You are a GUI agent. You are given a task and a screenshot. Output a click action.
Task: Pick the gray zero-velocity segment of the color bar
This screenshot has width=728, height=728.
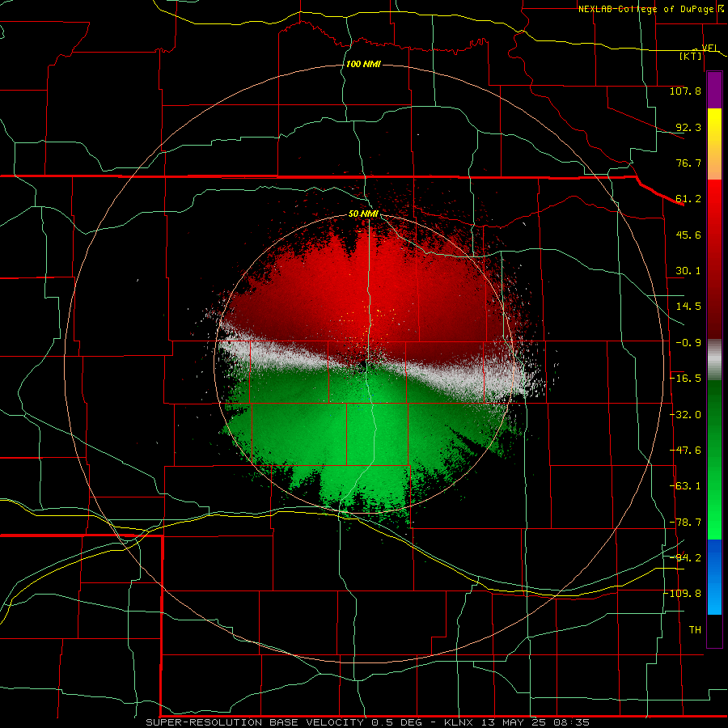714,360
